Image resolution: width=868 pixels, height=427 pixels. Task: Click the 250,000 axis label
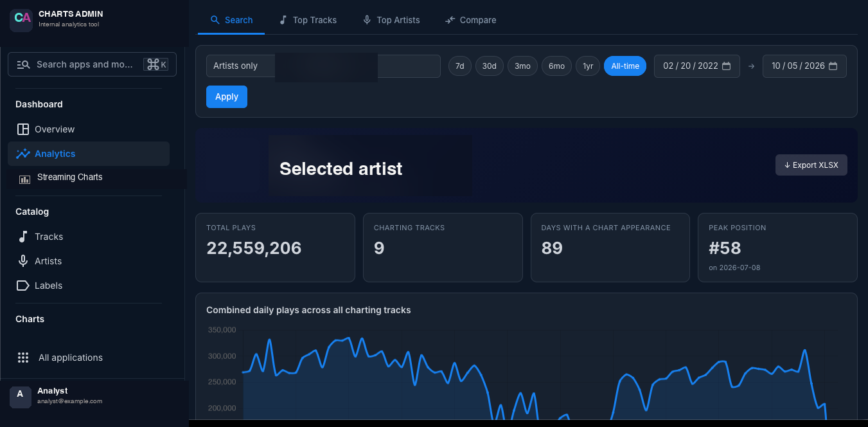pos(222,382)
